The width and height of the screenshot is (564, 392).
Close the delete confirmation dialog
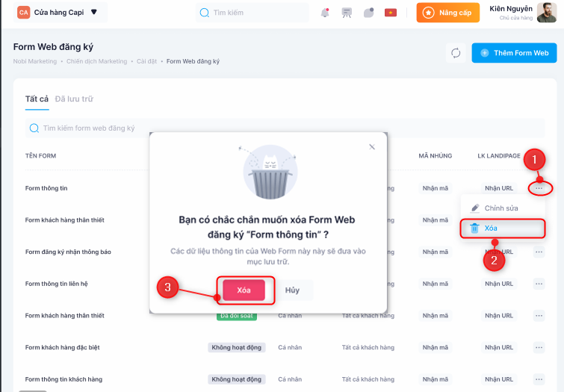point(372,147)
